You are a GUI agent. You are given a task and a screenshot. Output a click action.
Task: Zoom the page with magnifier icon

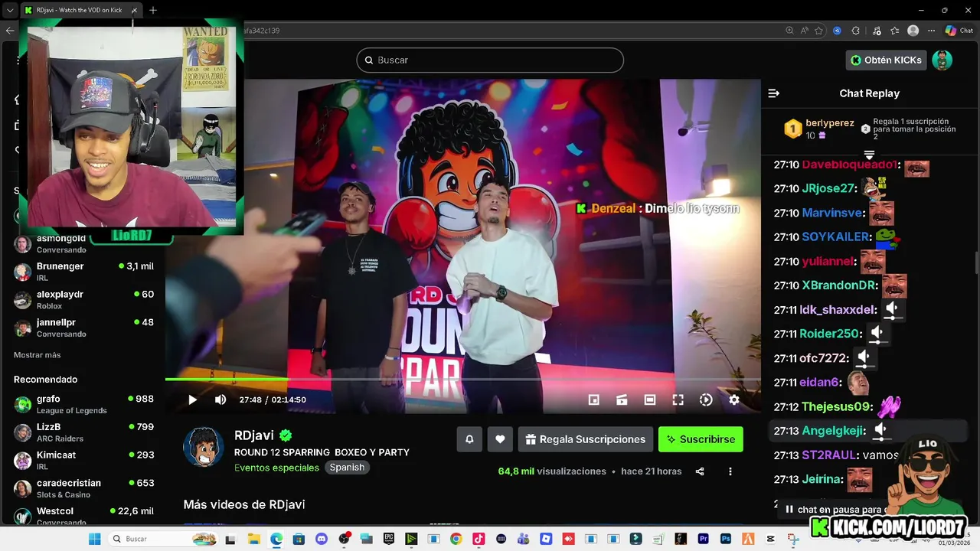coord(789,31)
